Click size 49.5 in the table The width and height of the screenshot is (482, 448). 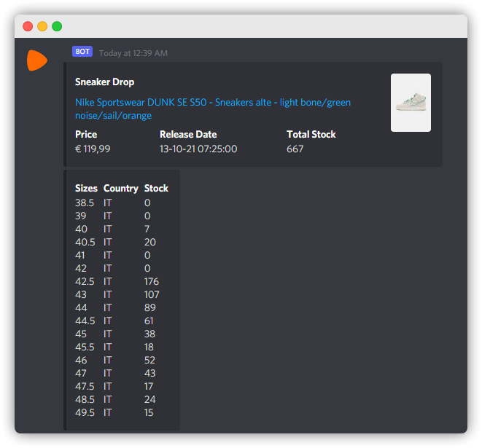coord(85,412)
